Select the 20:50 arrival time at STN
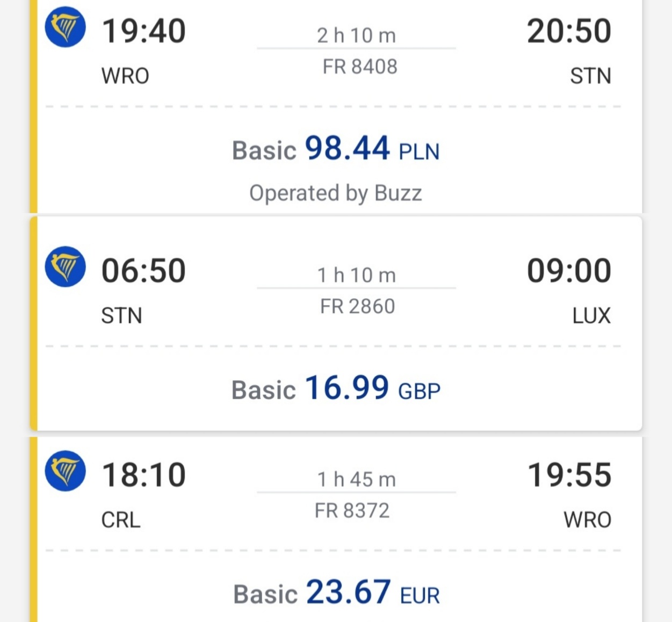This screenshot has width=672, height=622. point(569,31)
